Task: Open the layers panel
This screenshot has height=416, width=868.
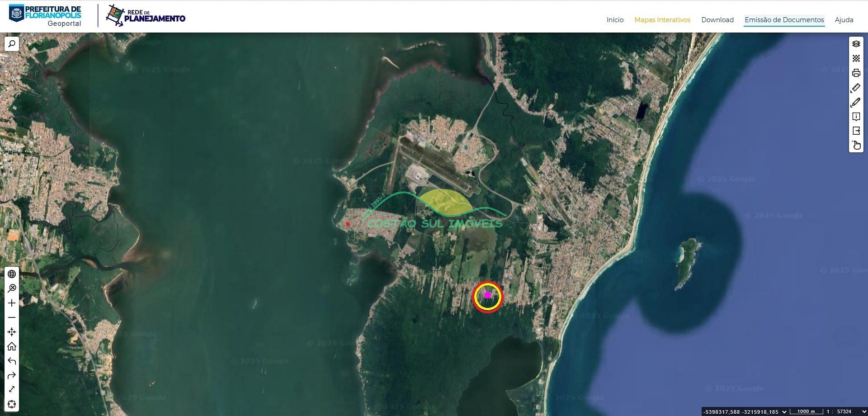Action: [856, 44]
